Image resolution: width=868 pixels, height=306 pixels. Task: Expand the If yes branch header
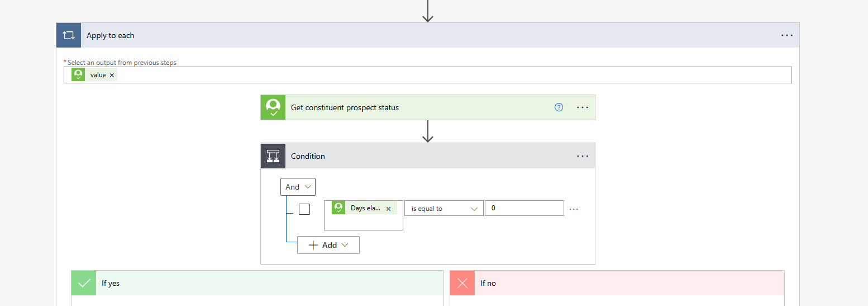268,283
